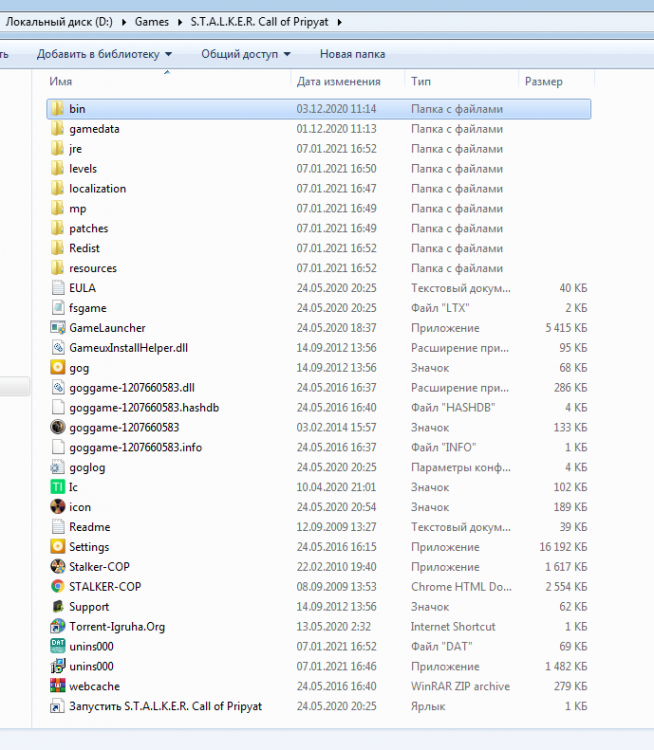Sort by the Тип column header
Viewport: 654px width, 750px height.
pyautogui.click(x=462, y=81)
